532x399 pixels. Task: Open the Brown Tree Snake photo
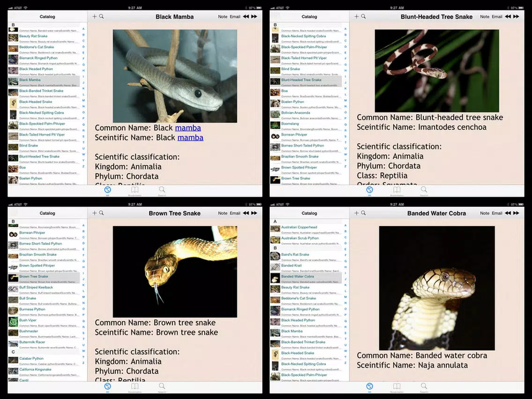[175, 272]
